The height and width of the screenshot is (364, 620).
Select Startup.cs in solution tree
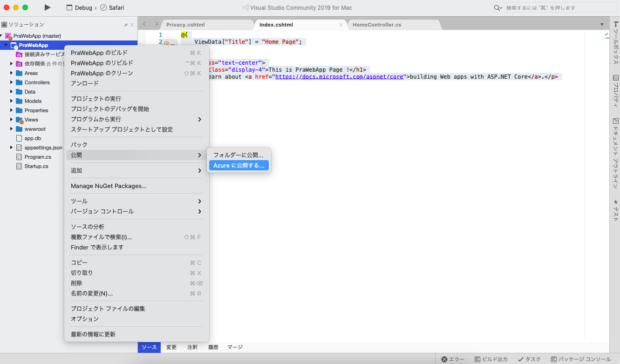click(x=36, y=166)
